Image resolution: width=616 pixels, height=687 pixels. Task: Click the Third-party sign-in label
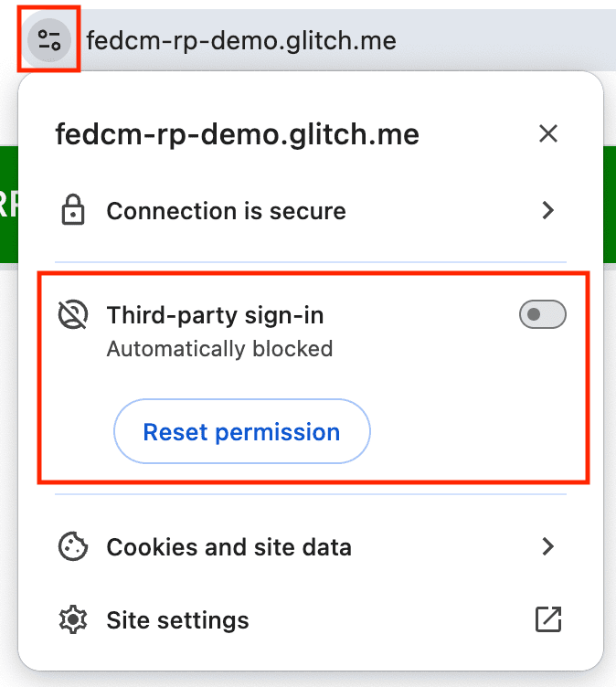(x=215, y=315)
